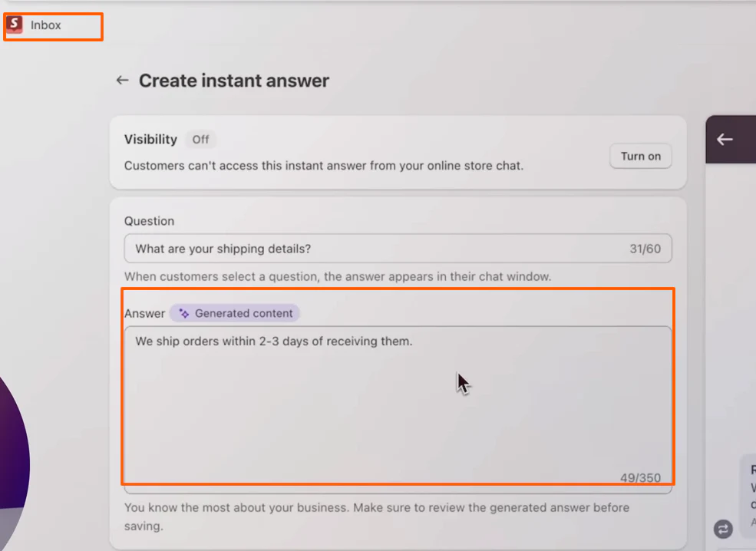Click the Generated content badge
756x551 pixels.
tap(235, 313)
